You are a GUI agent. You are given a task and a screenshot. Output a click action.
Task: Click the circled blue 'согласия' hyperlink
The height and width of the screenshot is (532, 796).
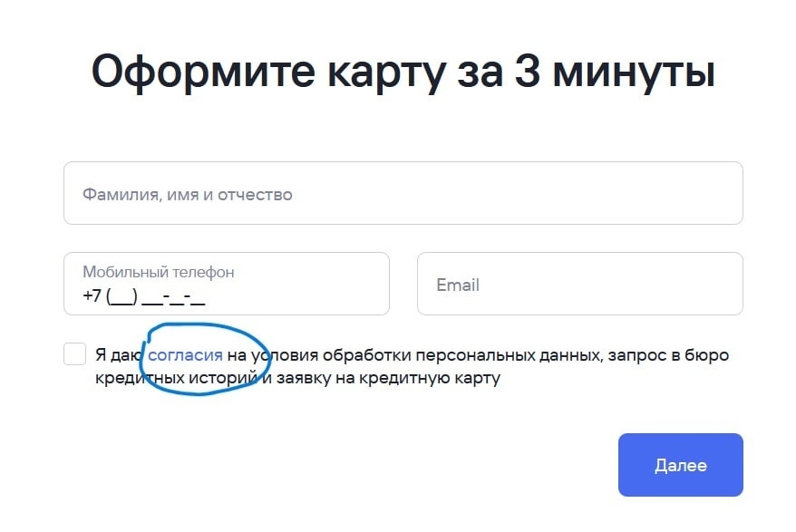click(187, 353)
